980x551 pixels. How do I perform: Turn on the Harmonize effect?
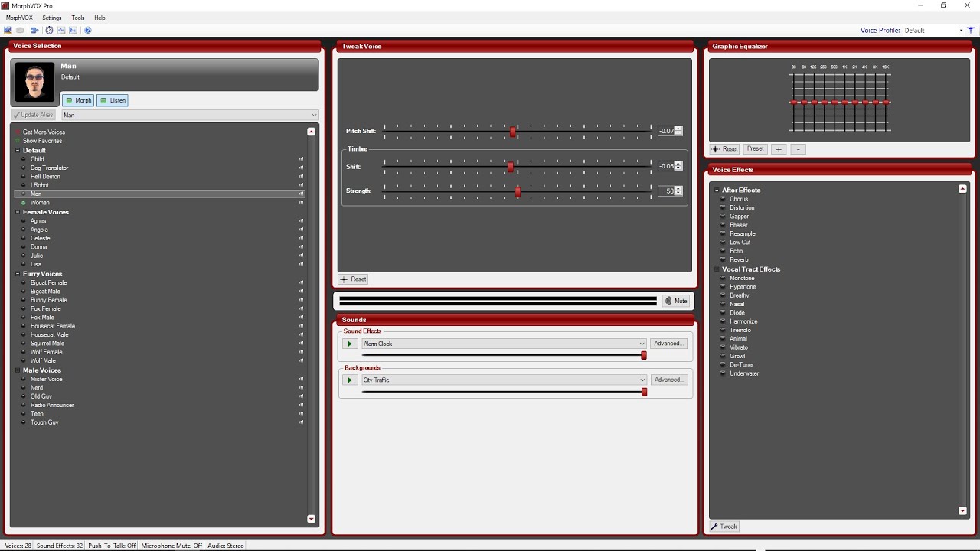(x=723, y=321)
